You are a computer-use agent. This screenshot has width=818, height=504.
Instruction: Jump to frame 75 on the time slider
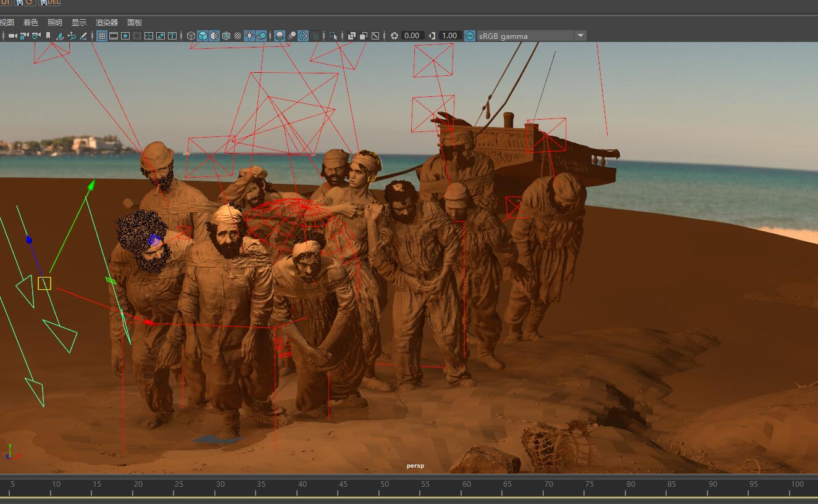pos(590,484)
